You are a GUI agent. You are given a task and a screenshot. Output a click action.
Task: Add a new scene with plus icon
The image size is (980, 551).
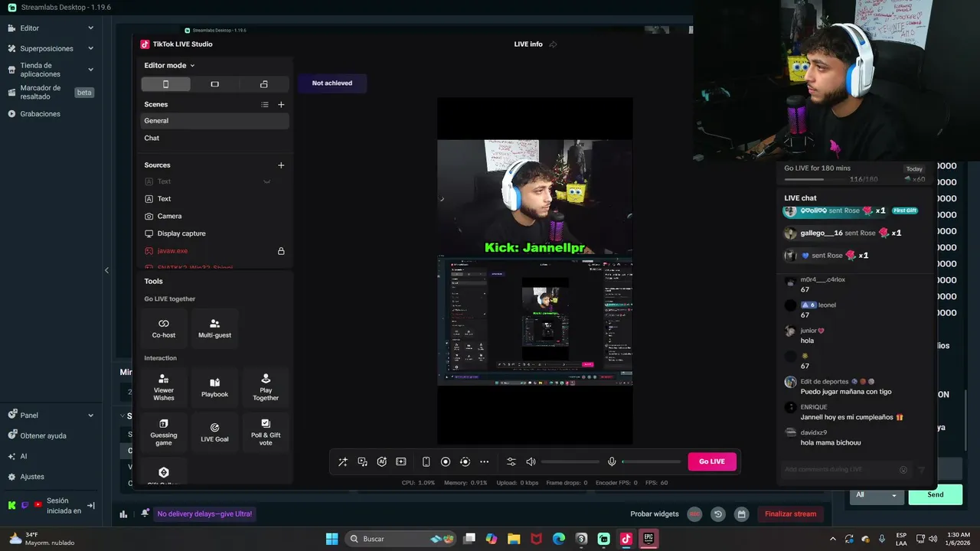[x=281, y=104]
